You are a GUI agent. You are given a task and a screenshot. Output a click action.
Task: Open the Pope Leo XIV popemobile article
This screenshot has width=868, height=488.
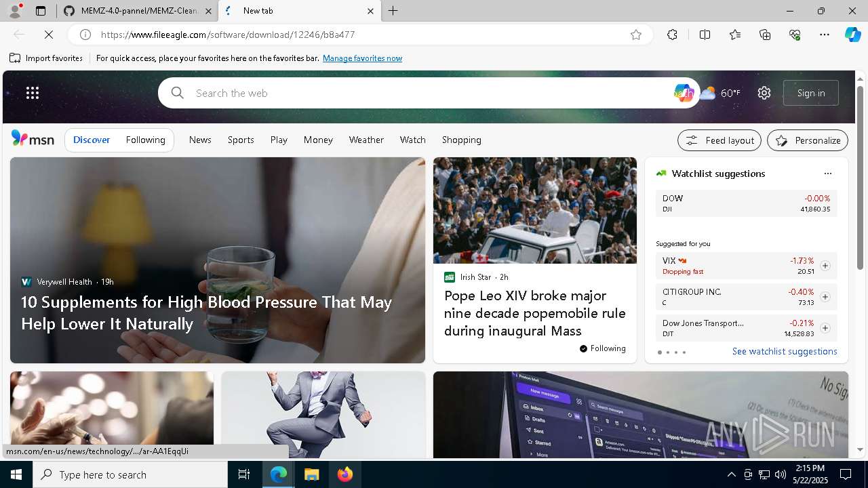click(x=535, y=313)
